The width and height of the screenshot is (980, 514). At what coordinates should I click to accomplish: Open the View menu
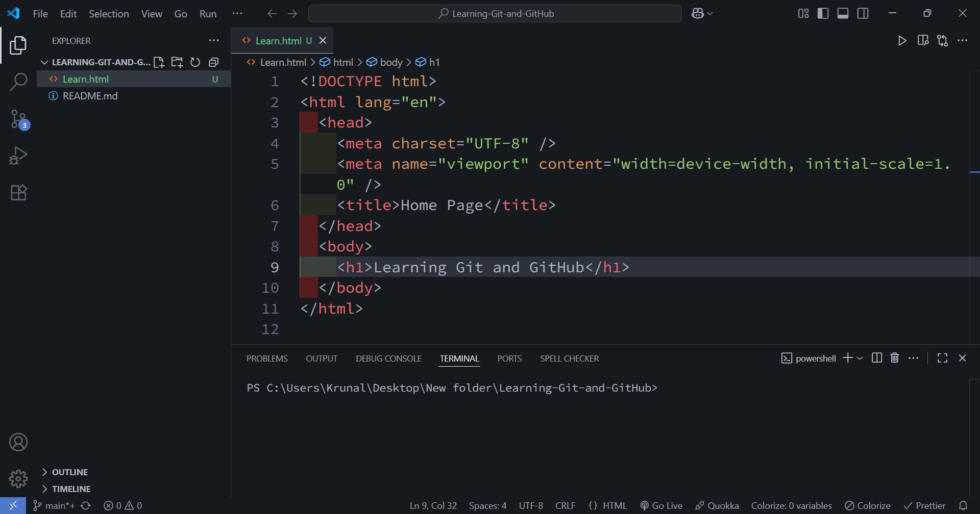click(152, 14)
